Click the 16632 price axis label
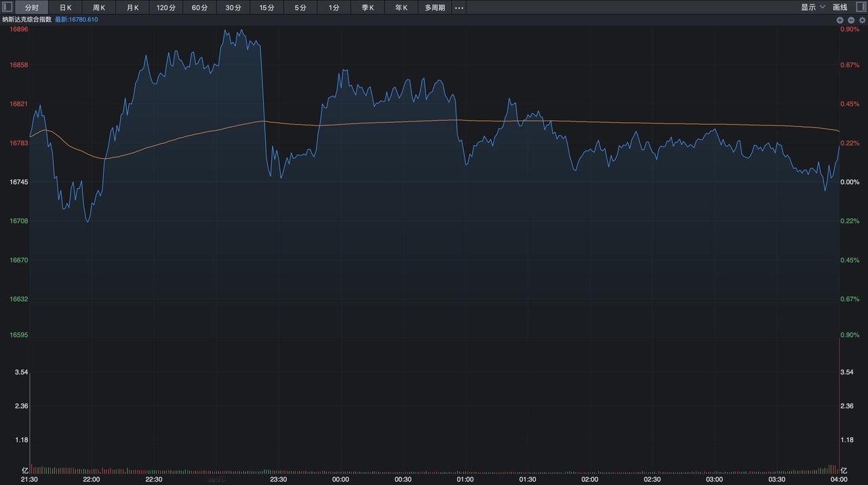This screenshot has width=868, height=485. [x=18, y=299]
